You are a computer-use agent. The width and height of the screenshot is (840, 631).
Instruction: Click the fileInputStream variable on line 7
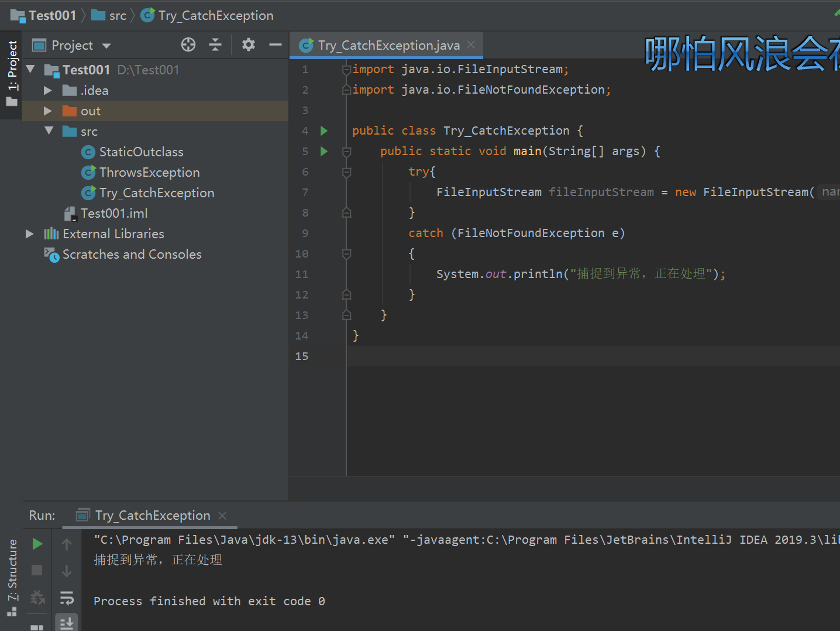coord(601,193)
